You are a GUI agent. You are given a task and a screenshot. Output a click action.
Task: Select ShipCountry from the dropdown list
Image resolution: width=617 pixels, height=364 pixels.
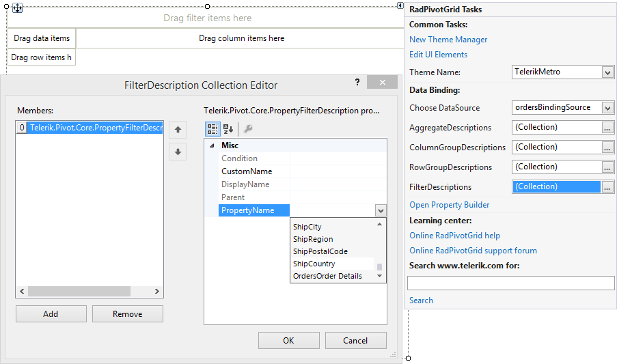click(333, 264)
